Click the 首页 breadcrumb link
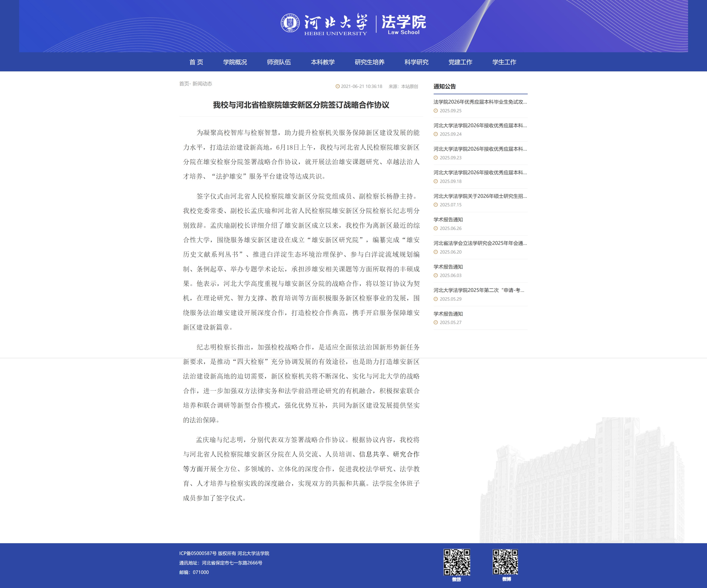707x588 pixels. tap(184, 83)
